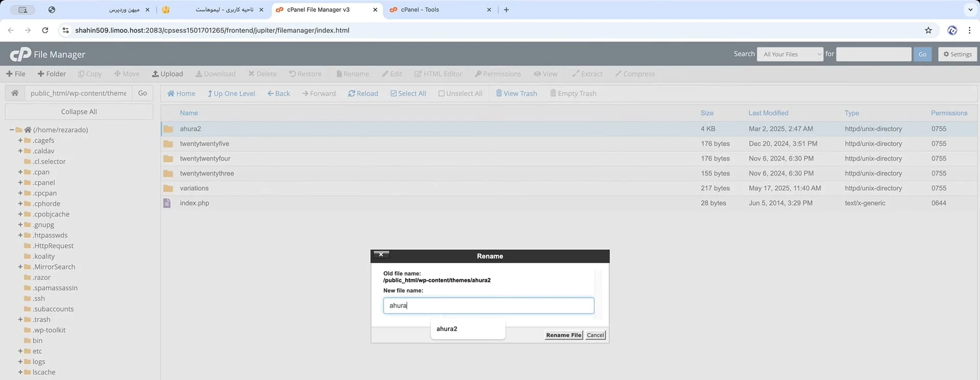The image size is (980, 380).
Task: Open the All Your Files search dropdown
Action: 790,54
